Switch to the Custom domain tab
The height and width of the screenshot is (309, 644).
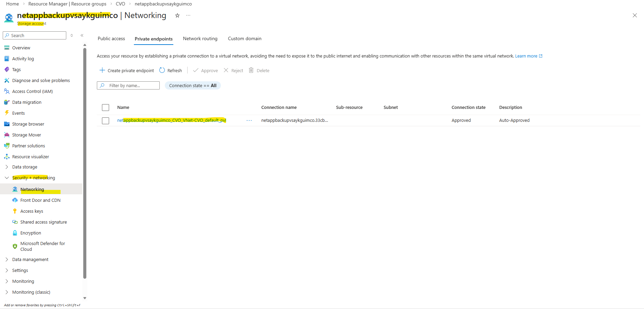pyautogui.click(x=245, y=38)
